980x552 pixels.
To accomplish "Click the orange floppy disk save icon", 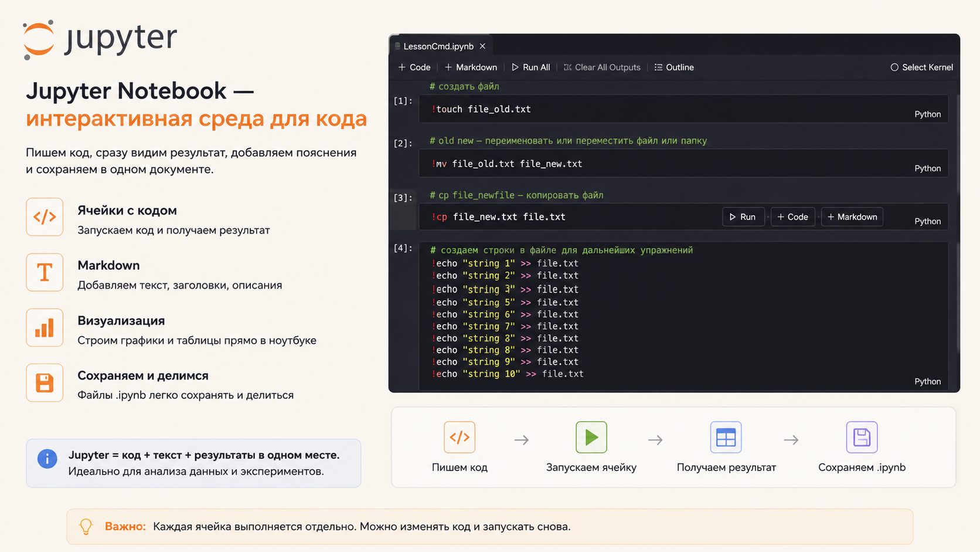I will (45, 382).
